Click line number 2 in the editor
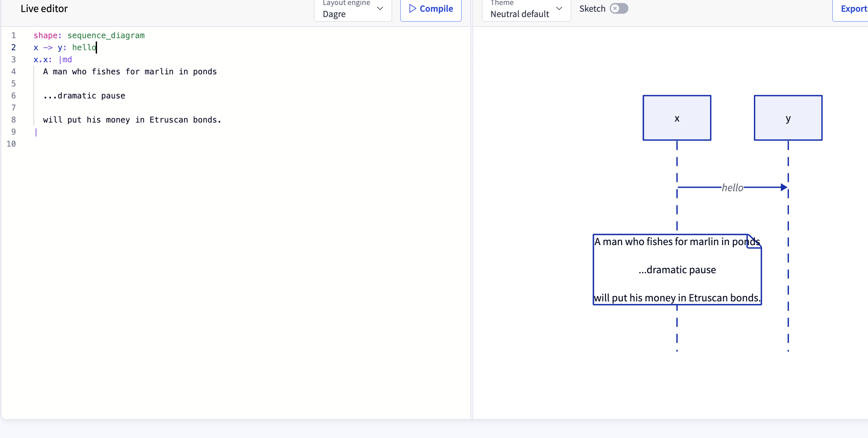The height and width of the screenshot is (438, 868). [13, 47]
